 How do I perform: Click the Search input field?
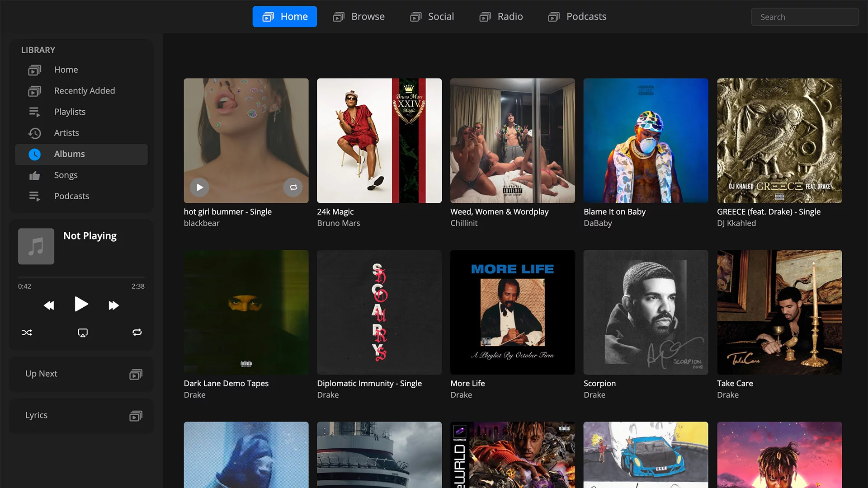pos(805,16)
